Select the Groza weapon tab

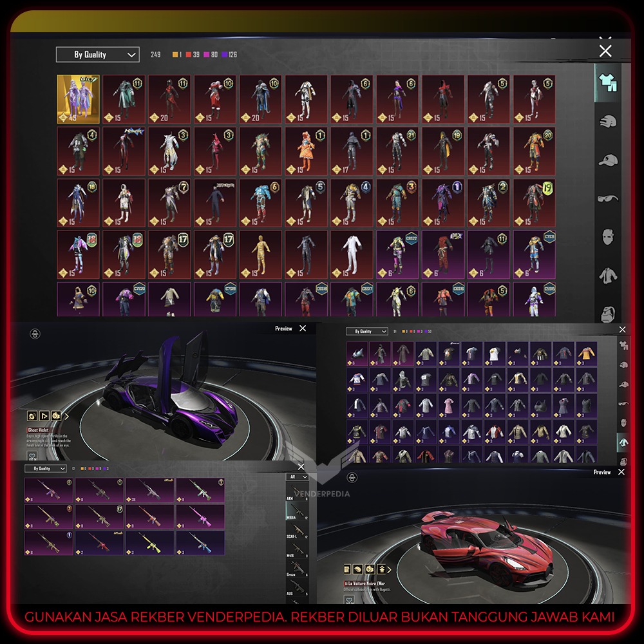tap(298, 569)
